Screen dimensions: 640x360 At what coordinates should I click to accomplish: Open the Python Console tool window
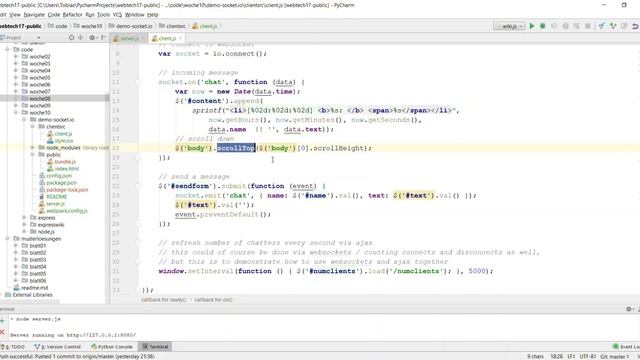(112, 347)
